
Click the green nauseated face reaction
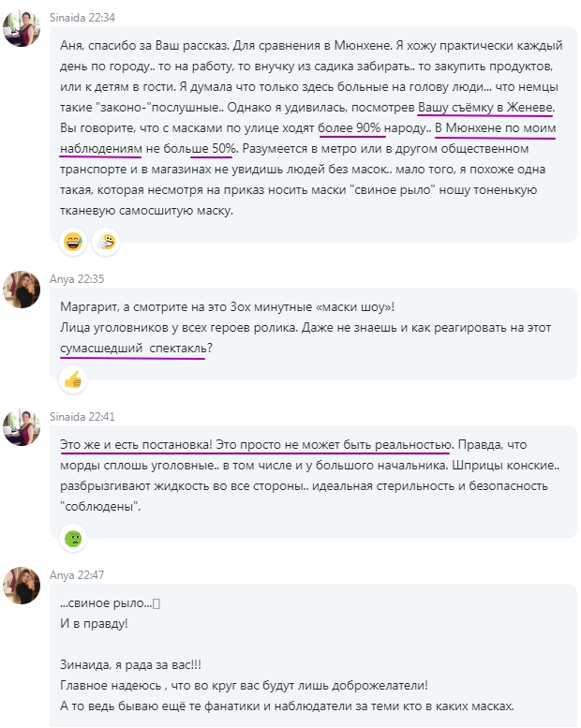click(x=73, y=538)
